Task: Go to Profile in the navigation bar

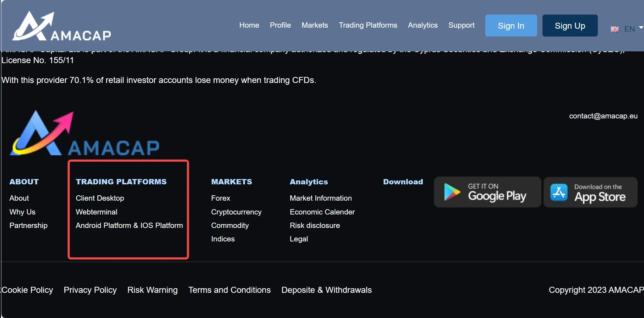Action: pyautogui.click(x=280, y=25)
